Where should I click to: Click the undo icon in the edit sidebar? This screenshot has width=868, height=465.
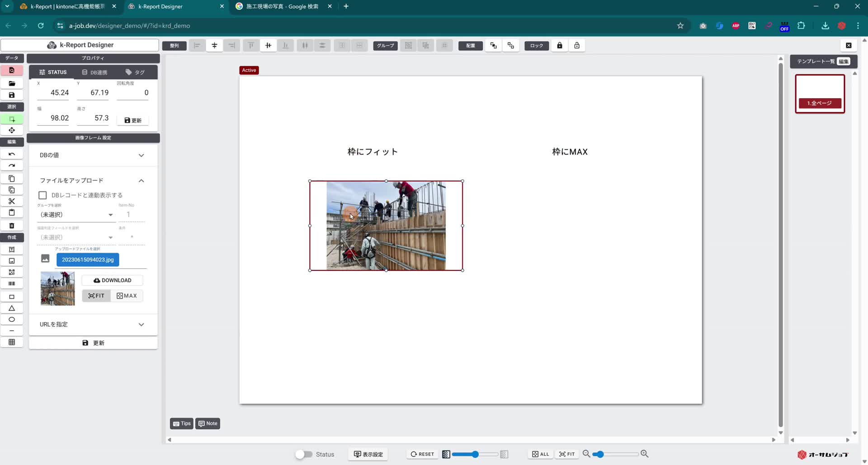point(12,154)
